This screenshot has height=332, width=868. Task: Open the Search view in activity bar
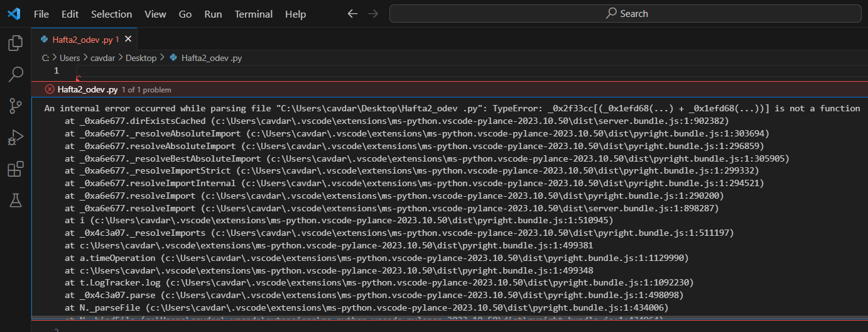[x=15, y=74]
